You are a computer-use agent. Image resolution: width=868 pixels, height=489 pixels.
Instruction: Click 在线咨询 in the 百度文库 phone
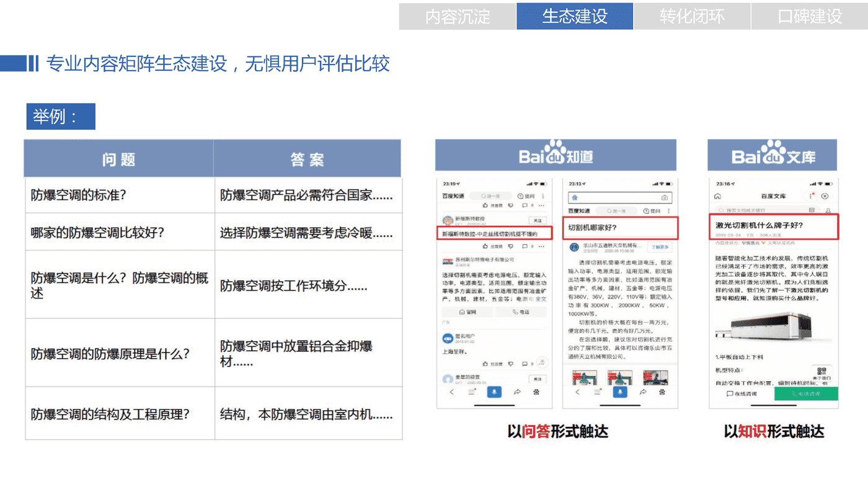743,394
